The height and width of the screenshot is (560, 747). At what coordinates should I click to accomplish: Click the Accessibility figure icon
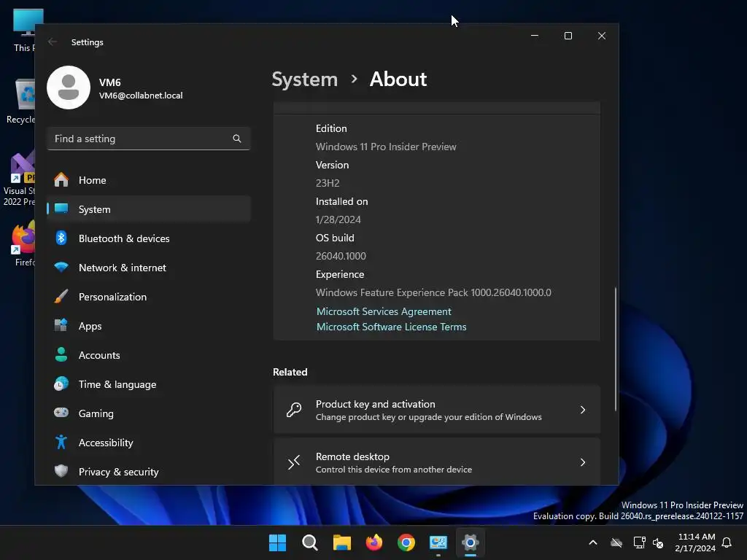coord(61,442)
